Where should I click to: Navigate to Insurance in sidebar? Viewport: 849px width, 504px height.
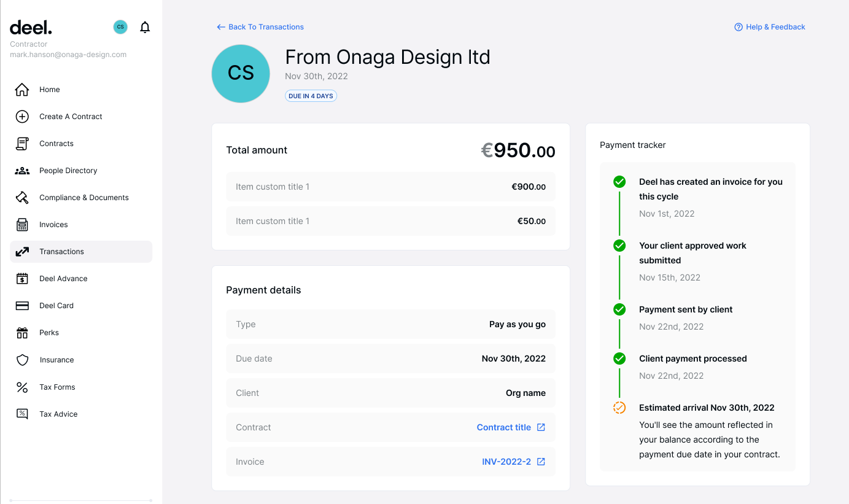click(x=81, y=360)
